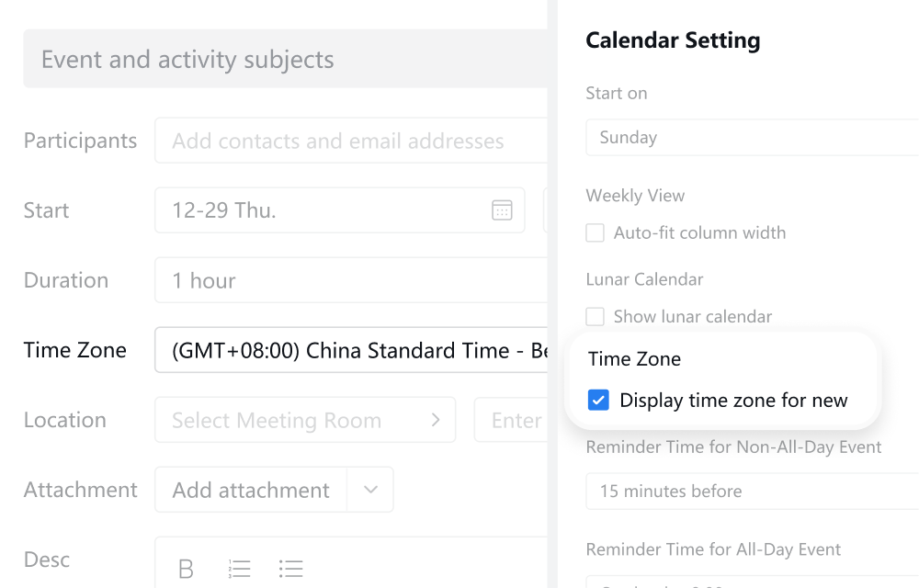Insert a bulleted list in description
This screenshot has height=588, width=919.
pyautogui.click(x=290, y=569)
